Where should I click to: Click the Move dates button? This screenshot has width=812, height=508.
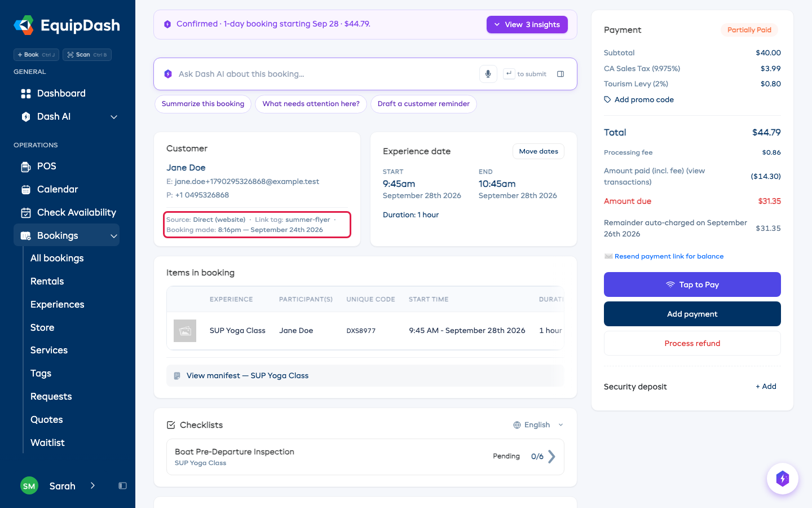tap(539, 151)
